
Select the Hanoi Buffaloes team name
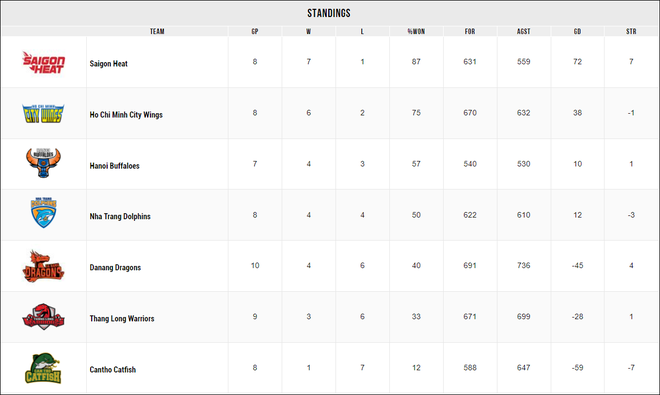(x=114, y=165)
